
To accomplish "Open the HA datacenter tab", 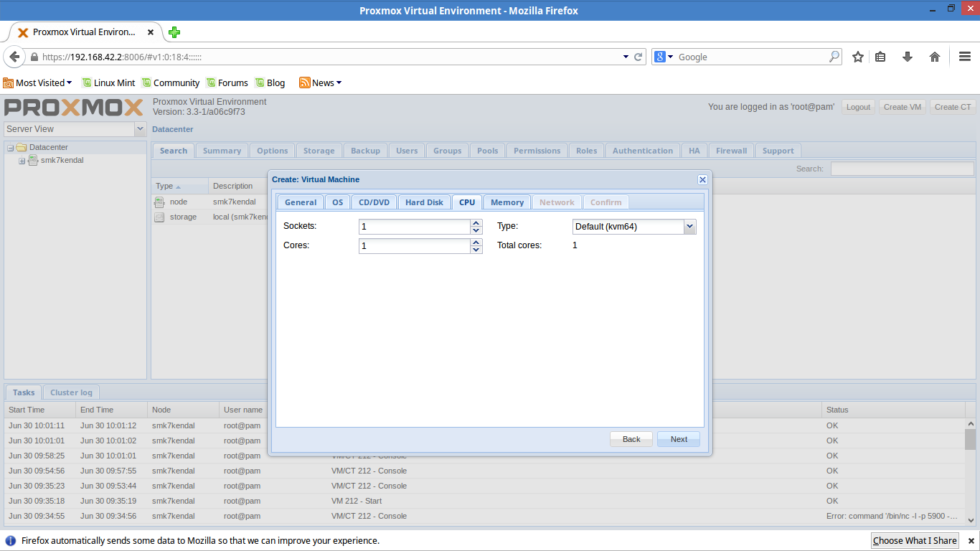I will click(x=694, y=151).
